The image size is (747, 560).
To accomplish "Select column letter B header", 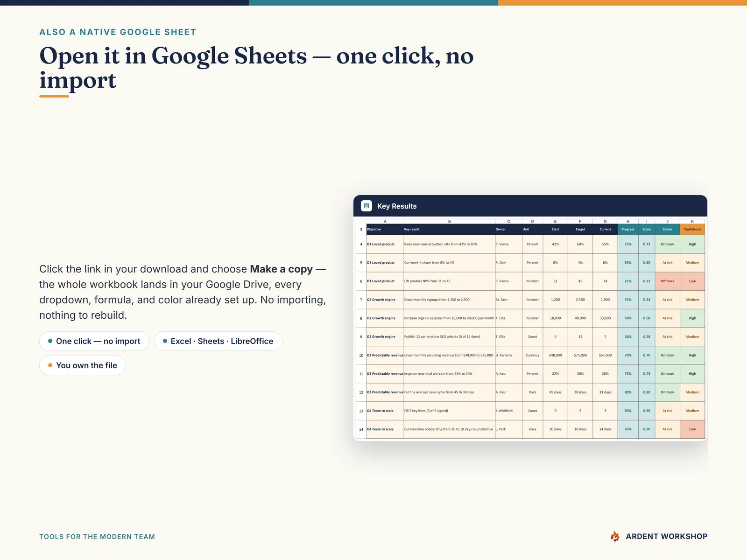I will click(x=449, y=221).
